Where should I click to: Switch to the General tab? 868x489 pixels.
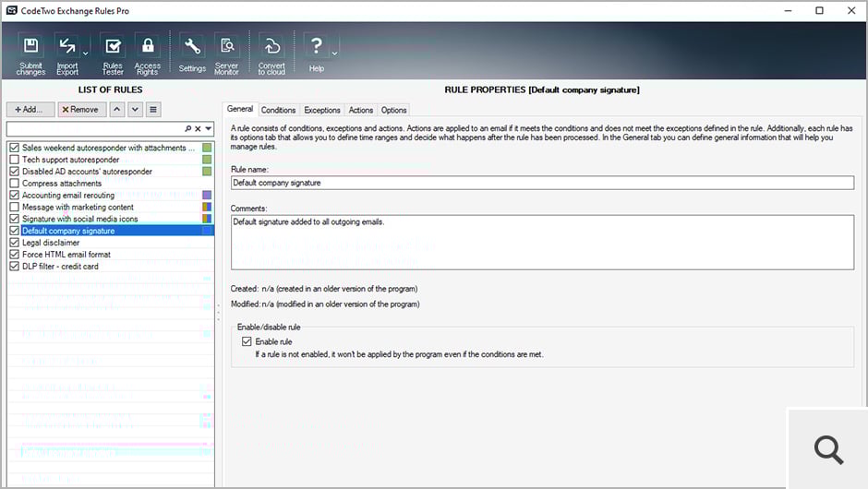click(x=240, y=109)
